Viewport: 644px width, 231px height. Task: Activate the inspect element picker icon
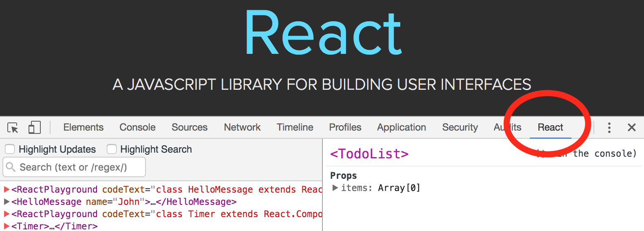(x=13, y=128)
